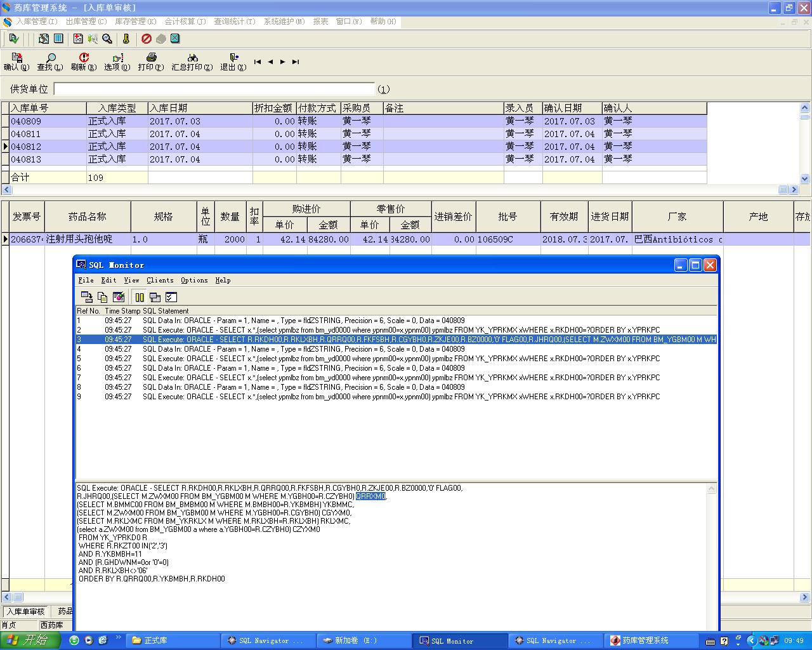Open the Options menu in SQL Monitor
The width and height of the screenshot is (812, 650).
coord(194,280)
